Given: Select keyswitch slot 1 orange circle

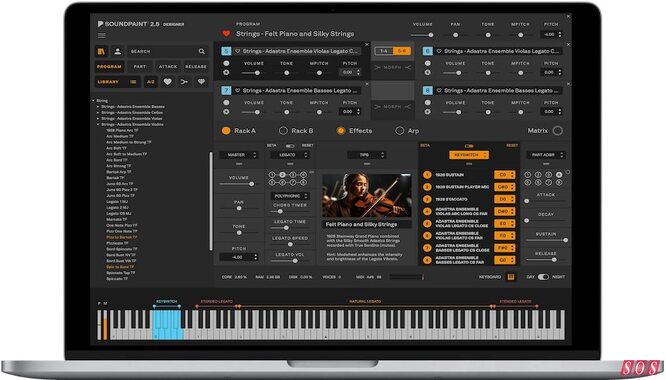Looking at the screenshot, I should (x=427, y=175).
